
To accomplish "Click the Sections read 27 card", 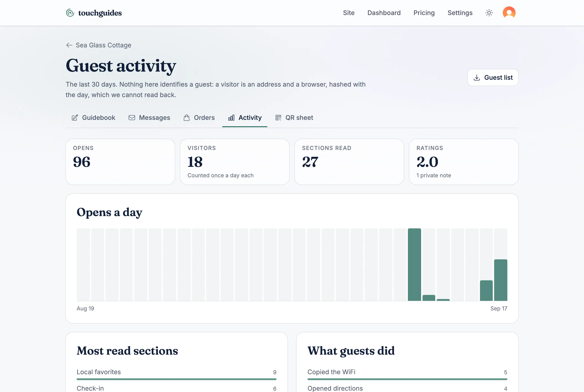I will 349,162.
